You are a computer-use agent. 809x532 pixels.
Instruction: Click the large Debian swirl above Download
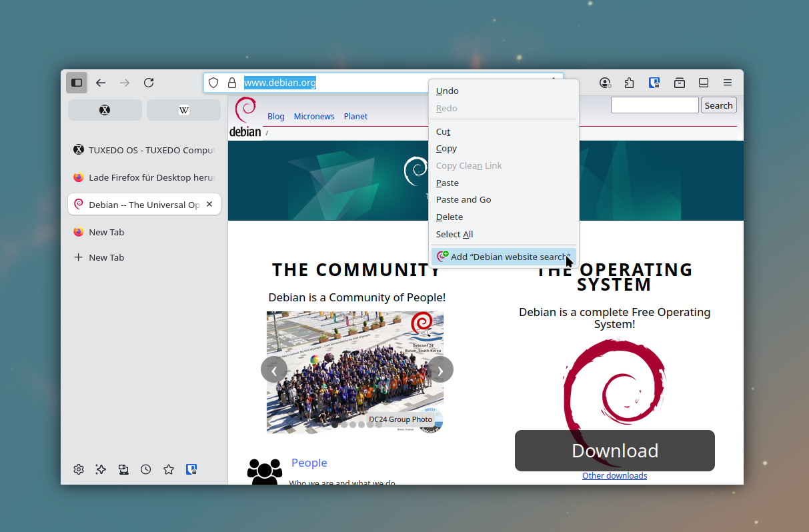pos(614,385)
